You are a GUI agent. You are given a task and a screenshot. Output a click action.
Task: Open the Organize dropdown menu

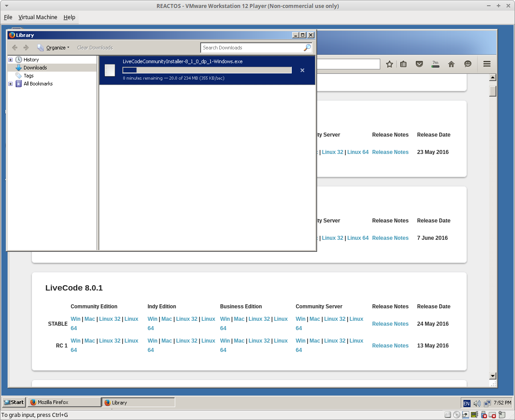coord(53,48)
